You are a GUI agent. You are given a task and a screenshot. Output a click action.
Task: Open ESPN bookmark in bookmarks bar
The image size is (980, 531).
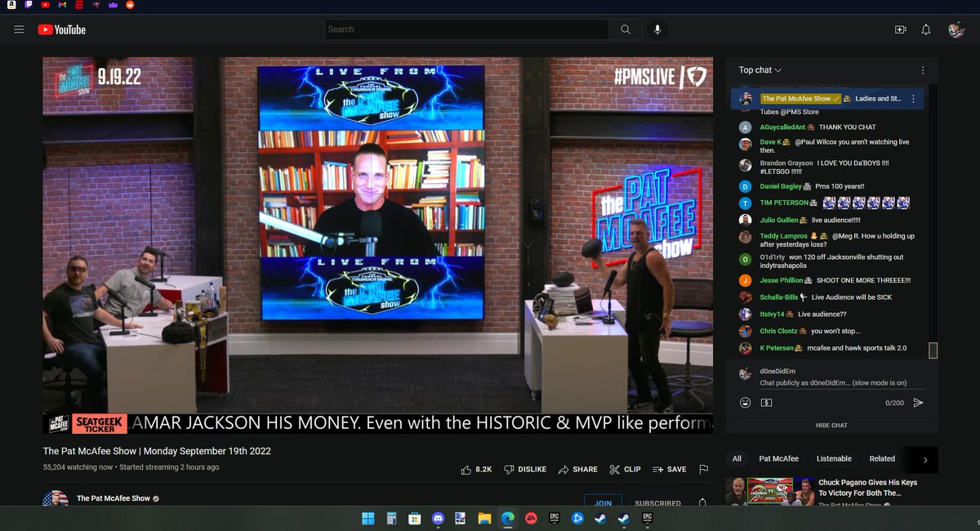click(x=79, y=5)
